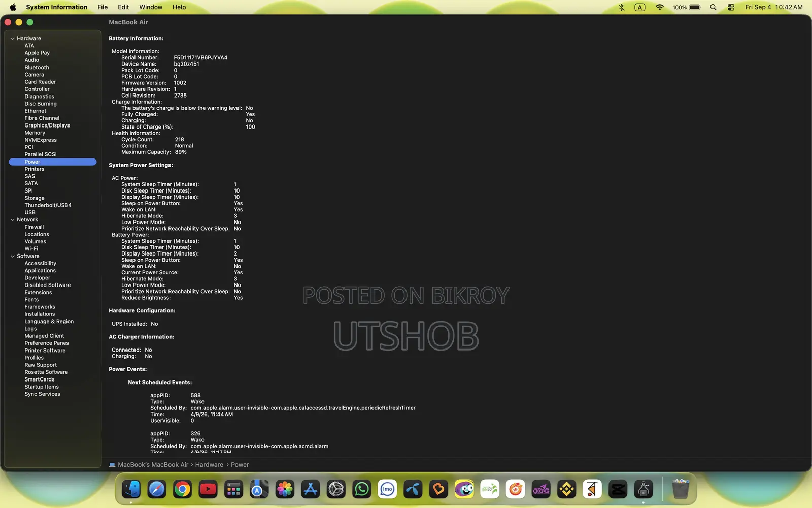Click the Battery Information heading
The image size is (812, 508).
[136, 39]
